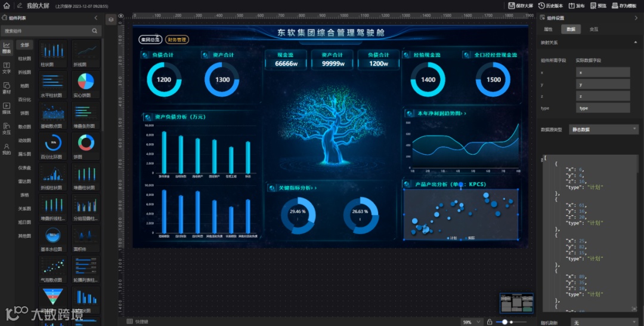The height and width of the screenshot is (326, 644).
Task: Select the 我的 sidebar icon
Action: click(7, 149)
